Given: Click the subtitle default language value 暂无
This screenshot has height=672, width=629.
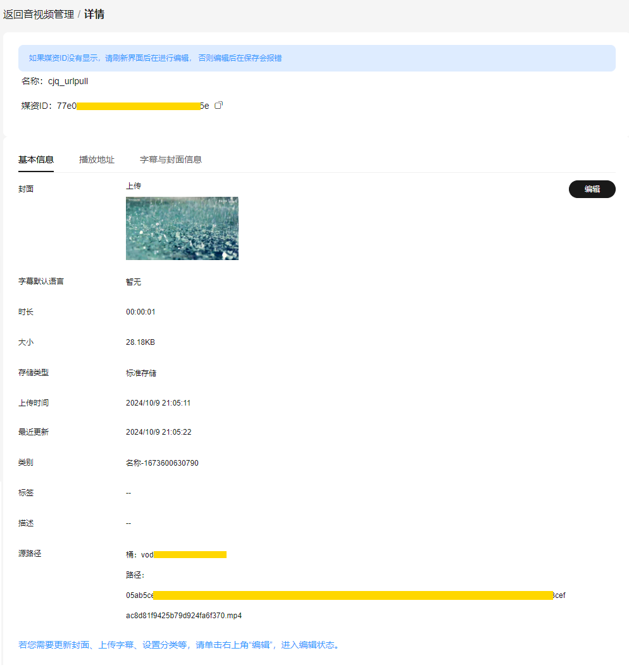Looking at the screenshot, I should pyautogui.click(x=134, y=282).
